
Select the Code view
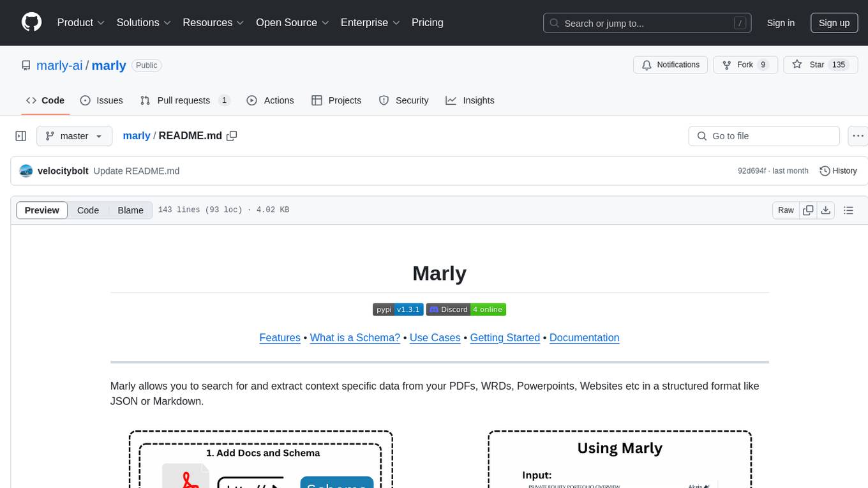pyautogui.click(x=88, y=210)
